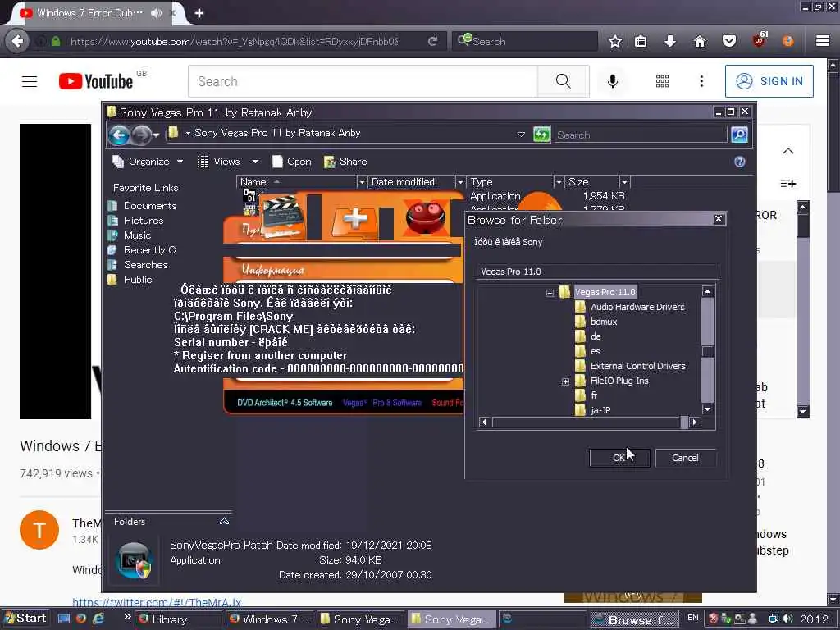Expand the FileIO Plug-Ins folder node
Screen dimensions: 840x630
[x=565, y=381]
